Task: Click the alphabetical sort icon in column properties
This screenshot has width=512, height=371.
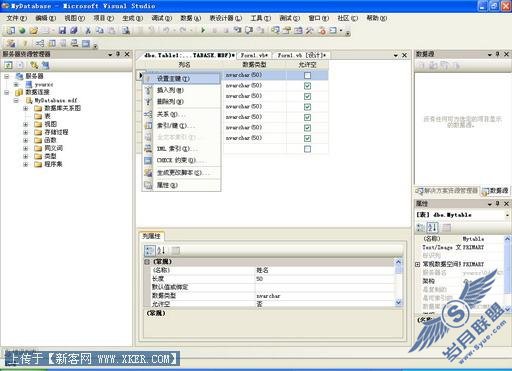Action: click(161, 250)
